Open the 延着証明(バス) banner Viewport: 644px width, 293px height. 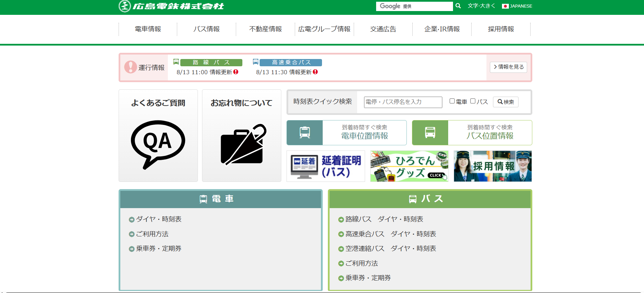pyautogui.click(x=326, y=166)
